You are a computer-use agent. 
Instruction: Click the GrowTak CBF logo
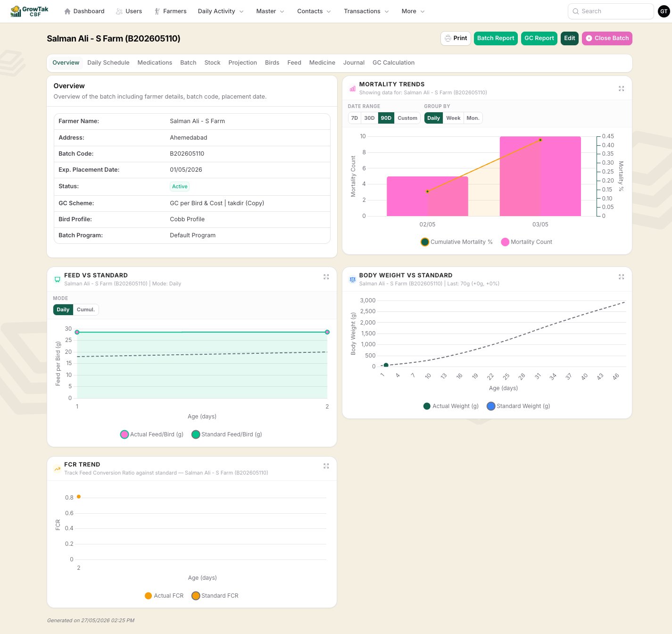coord(29,11)
